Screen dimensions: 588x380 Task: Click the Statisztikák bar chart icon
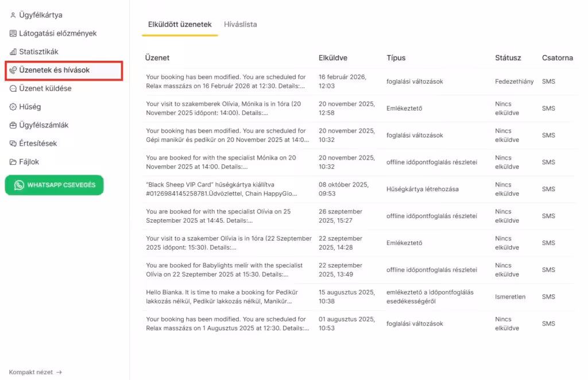click(13, 52)
